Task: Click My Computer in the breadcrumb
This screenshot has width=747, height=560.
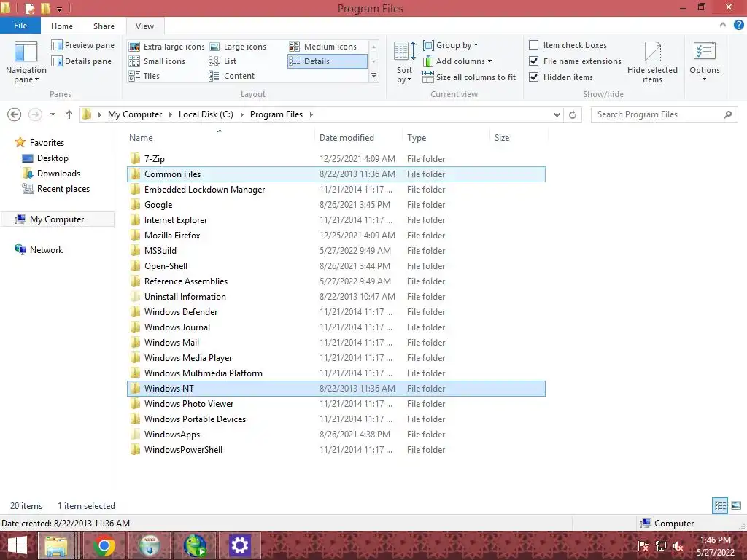Action: click(x=135, y=114)
